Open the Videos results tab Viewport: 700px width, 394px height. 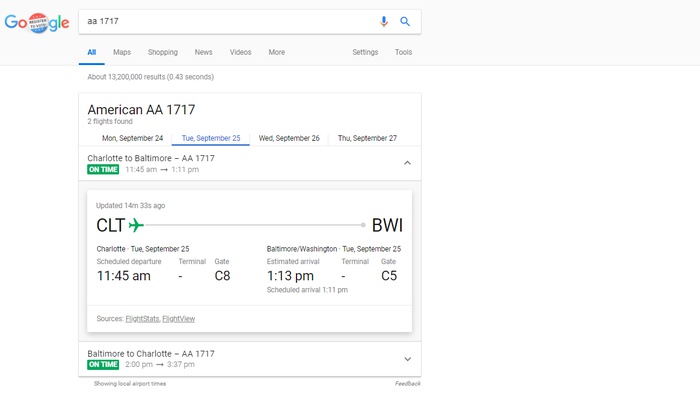(240, 52)
